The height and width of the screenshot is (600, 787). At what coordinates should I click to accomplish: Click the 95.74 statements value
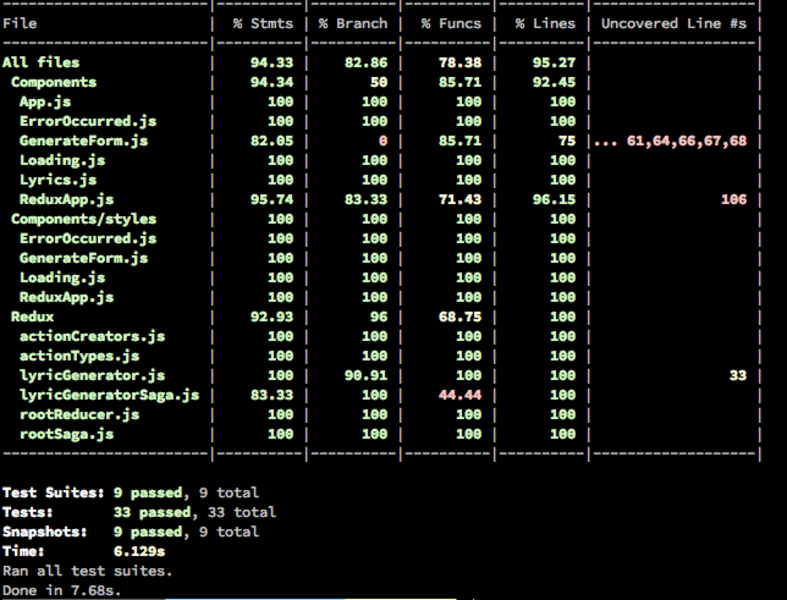point(272,199)
